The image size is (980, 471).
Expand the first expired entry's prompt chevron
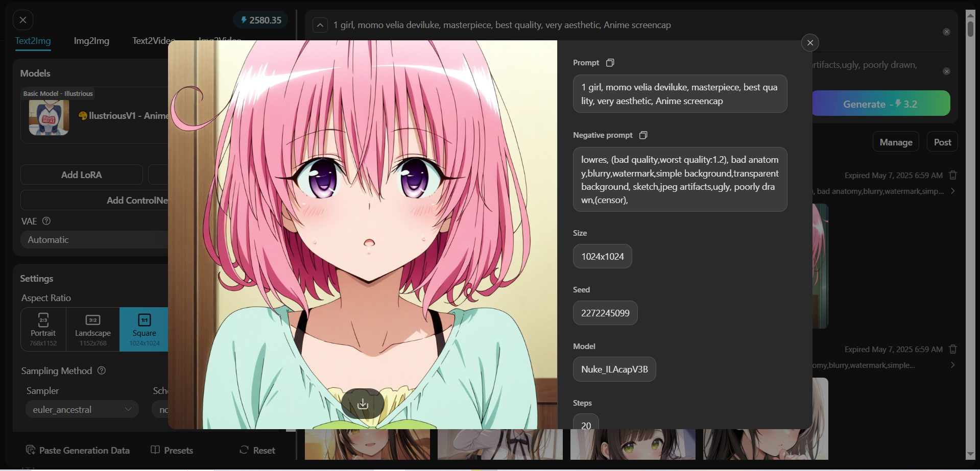[x=953, y=191]
